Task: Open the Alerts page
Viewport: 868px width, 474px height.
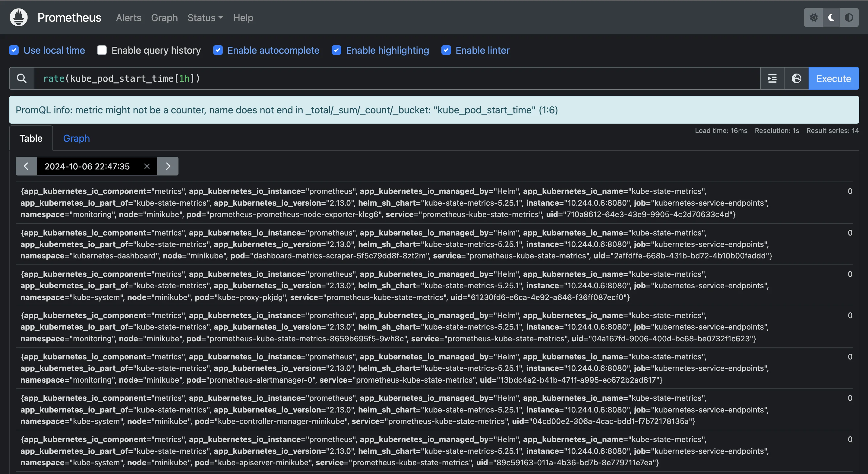Action: (128, 17)
